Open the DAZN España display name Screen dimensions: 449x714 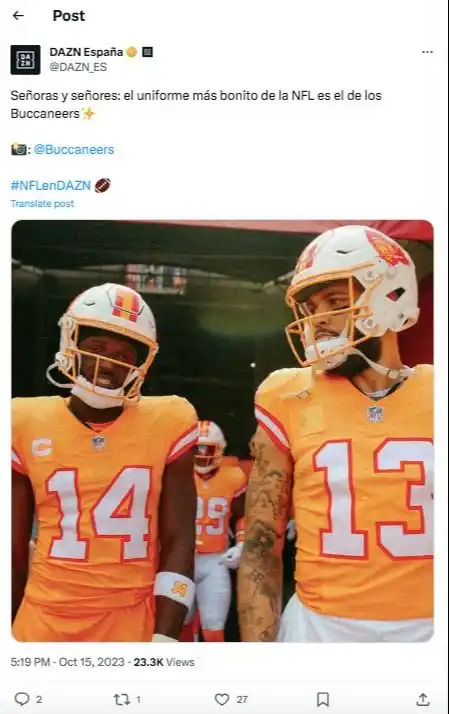coord(86,52)
